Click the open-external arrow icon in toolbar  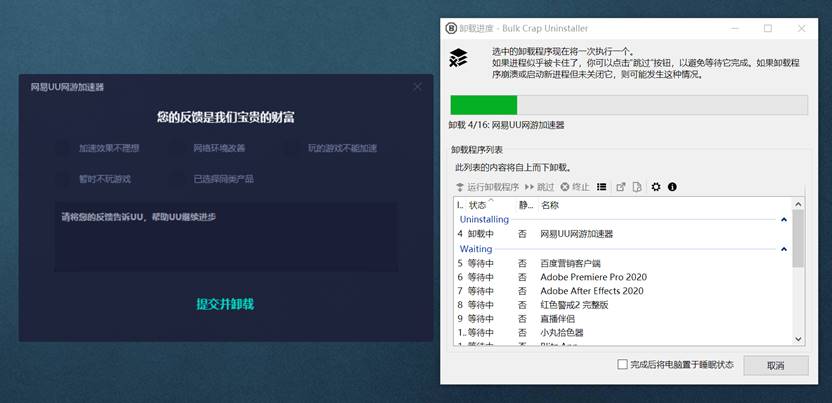click(x=621, y=187)
